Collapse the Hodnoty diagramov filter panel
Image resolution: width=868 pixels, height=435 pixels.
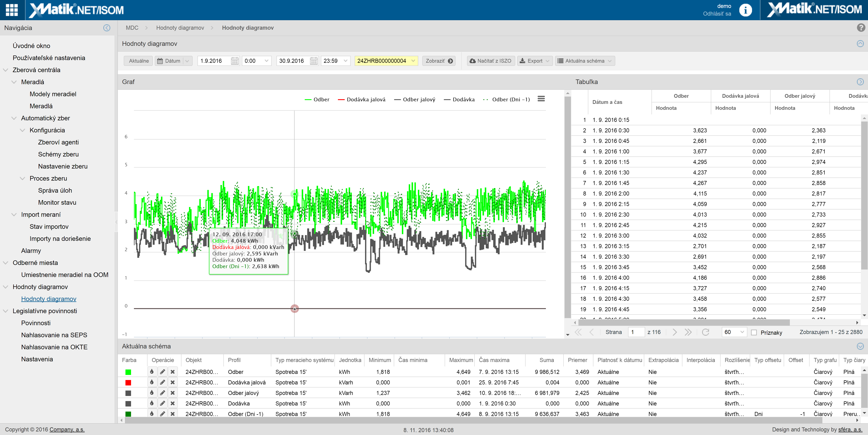860,43
